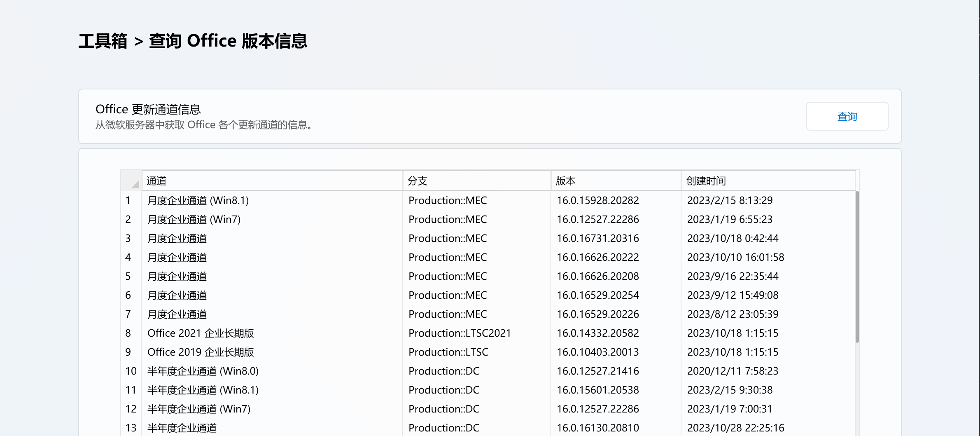The width and height of the screenshot is (980, 436).
Task: Click version 16.0.16529.20226 cell
Action: click(x=616, y=314)
